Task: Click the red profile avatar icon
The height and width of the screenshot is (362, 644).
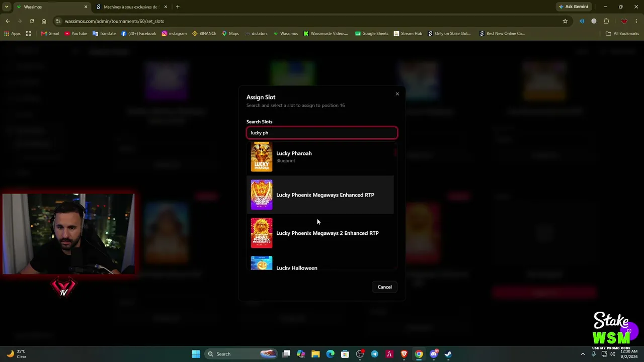Action: (x=624, y=21)
